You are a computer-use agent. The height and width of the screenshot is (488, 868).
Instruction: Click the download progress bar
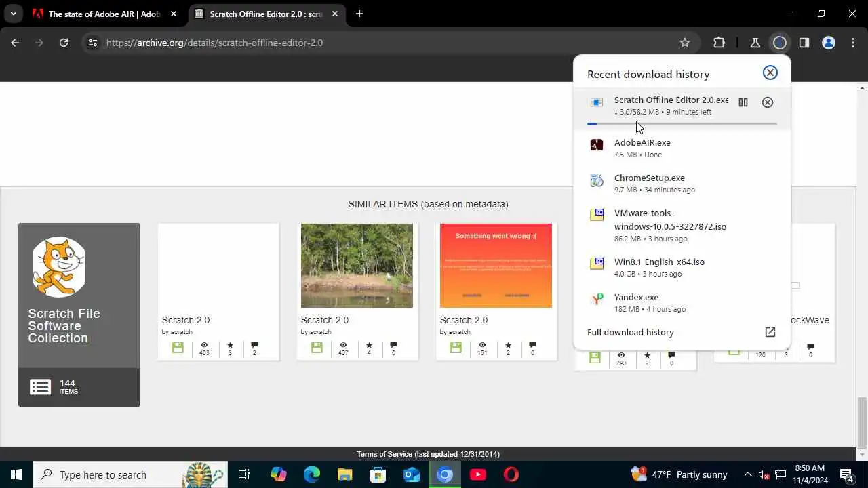point(682,123)
